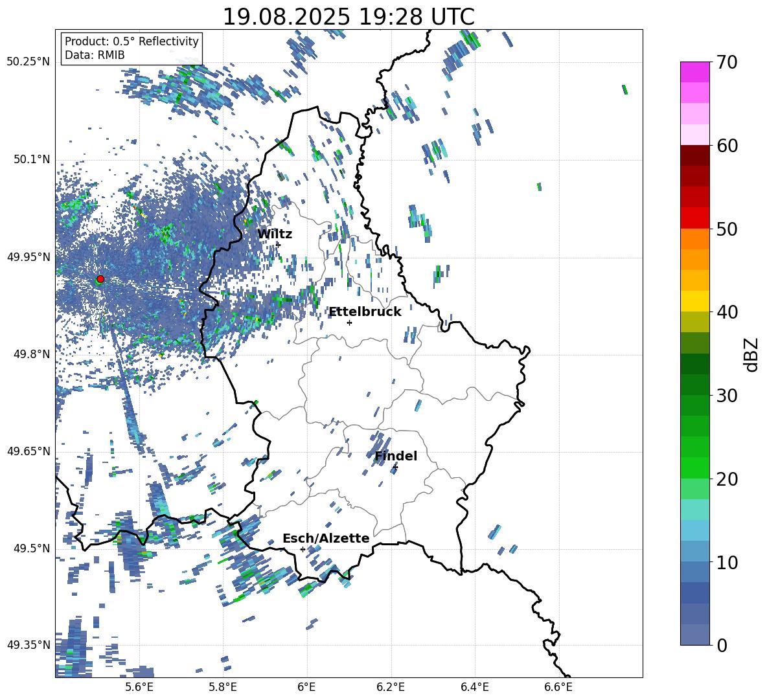This screenshot has width=767, height=700.
Task: Click the 49.5°N latitude label
Action: click(x=31, y=548)
